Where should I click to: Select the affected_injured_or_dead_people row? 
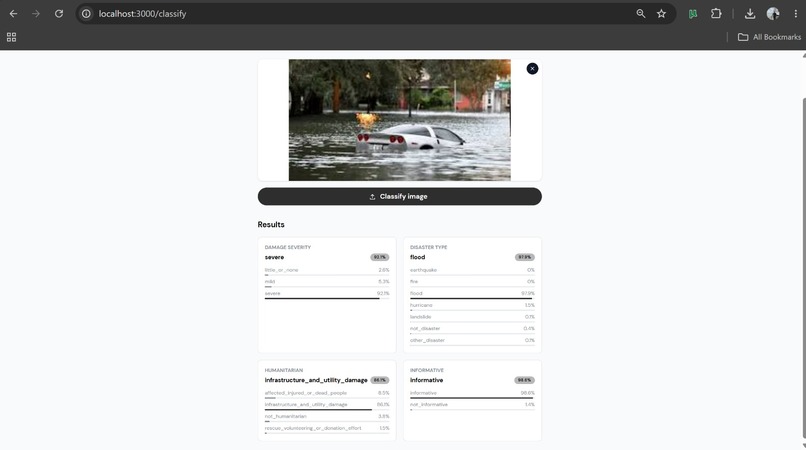(x=327, y=394)
